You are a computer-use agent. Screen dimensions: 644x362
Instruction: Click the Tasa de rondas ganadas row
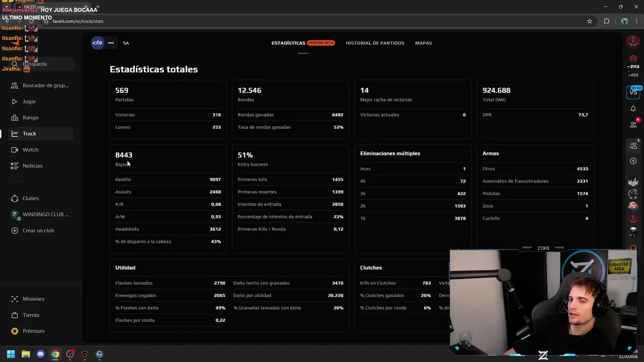(290, 127)
